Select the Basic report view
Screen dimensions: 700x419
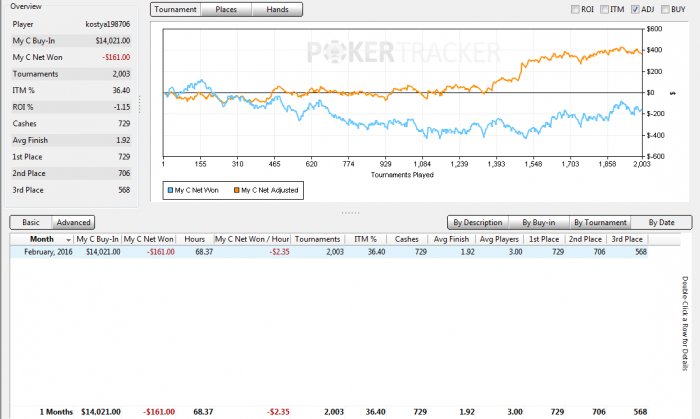[31, 222]
